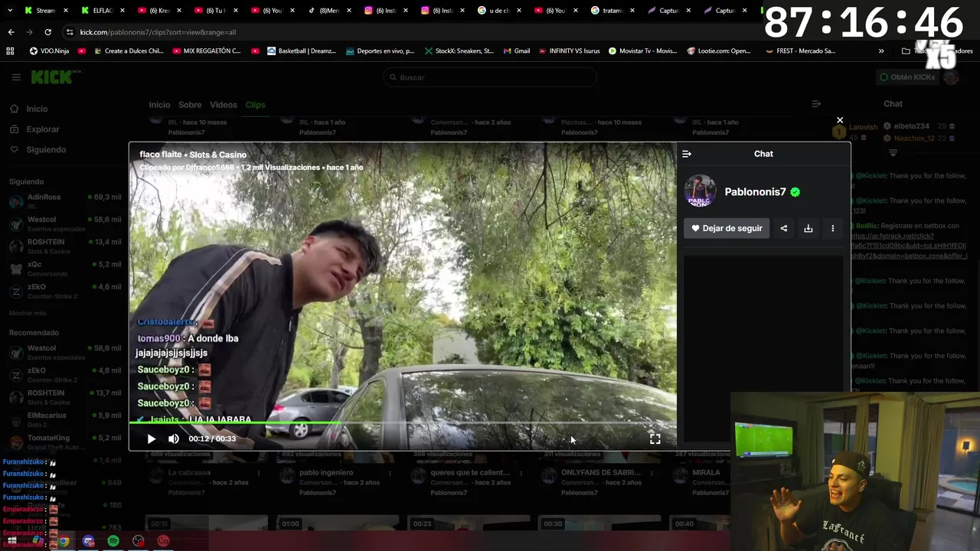Switch to the tratami Google tab
The height and width of the screenshot is (551, 980).
(612, 11)
